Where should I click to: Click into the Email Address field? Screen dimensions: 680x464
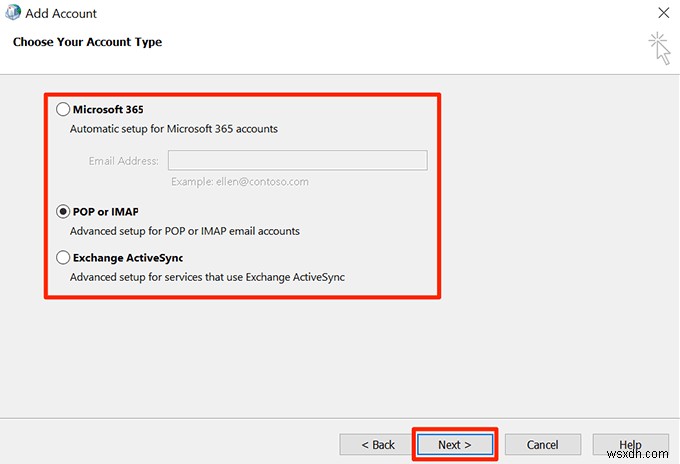[x=298, y=160]
